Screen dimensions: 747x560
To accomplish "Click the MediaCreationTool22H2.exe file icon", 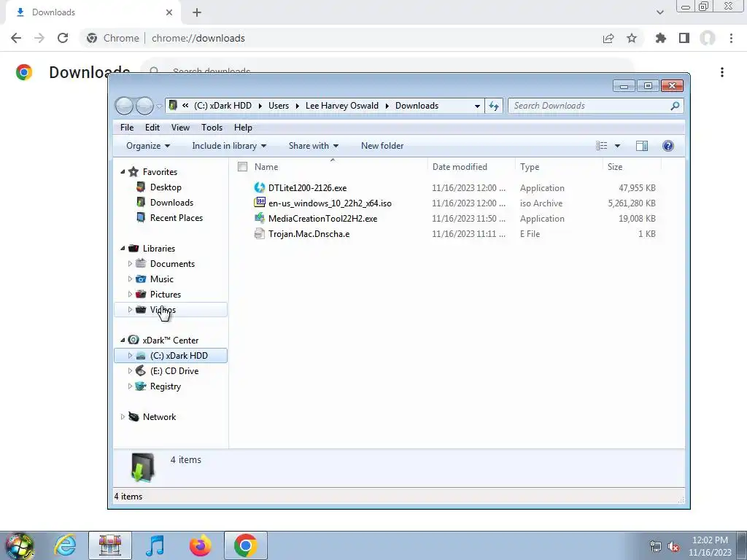I will pos(259,218).
